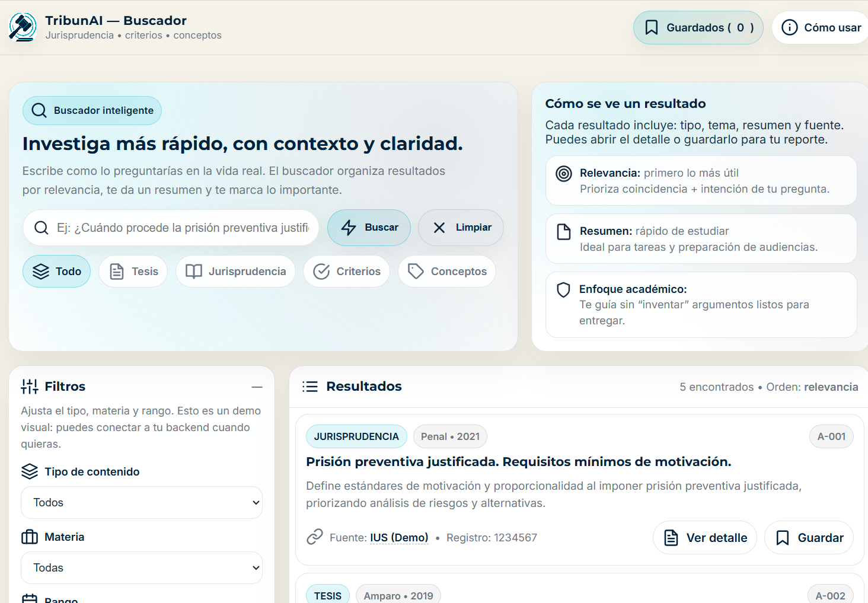Click the Filtros sliders icon
This screenshot has width=868, height=603.
[x=30, y=387]
